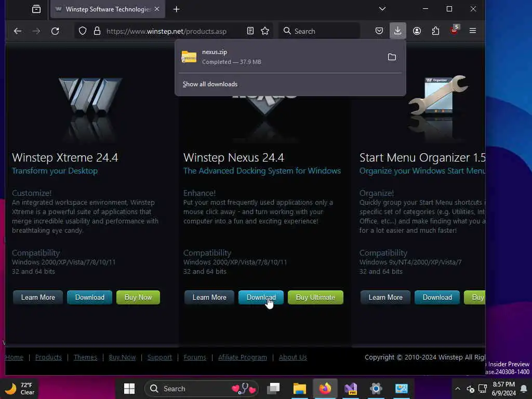Click the Winstep Xtreme 24.4 heading

point(65,157)
